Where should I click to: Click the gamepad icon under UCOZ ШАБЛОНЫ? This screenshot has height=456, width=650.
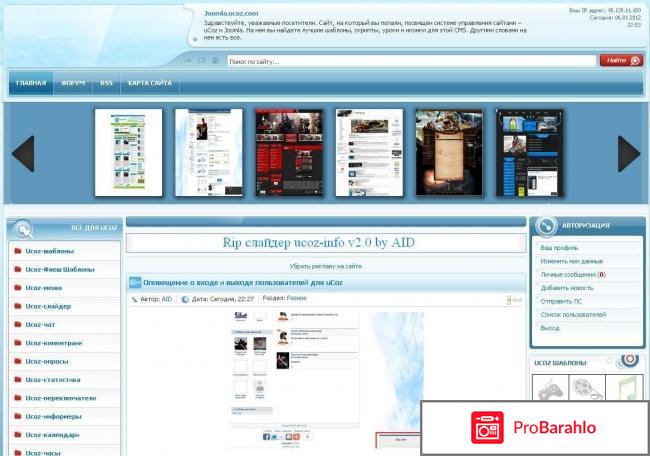(549, 388)
